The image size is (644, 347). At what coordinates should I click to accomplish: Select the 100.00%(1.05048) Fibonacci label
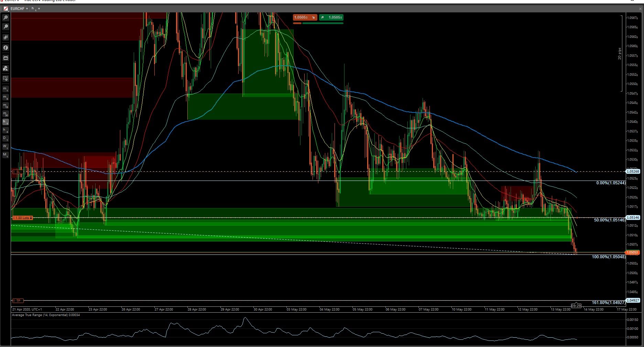609,257
